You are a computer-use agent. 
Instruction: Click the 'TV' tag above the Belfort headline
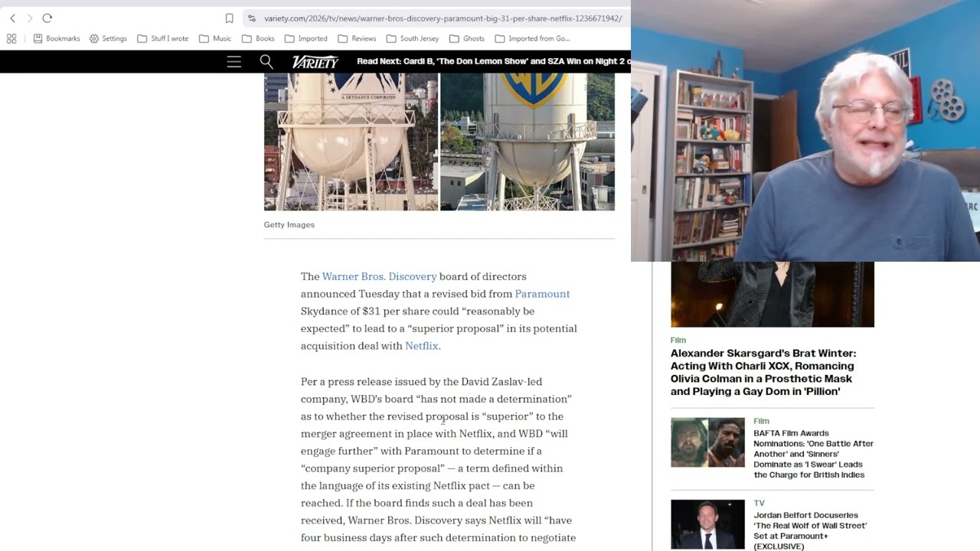coord(759,503)
